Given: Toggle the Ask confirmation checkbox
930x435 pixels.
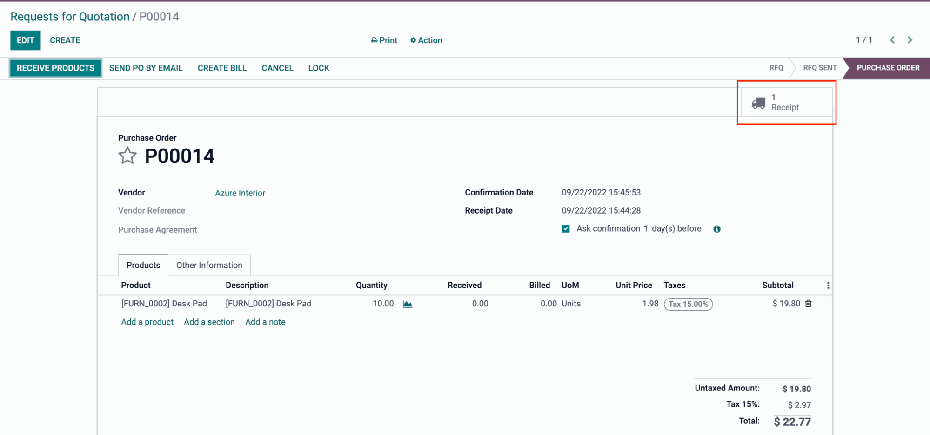Looking at the screenshot, I should tap(566, 229).
